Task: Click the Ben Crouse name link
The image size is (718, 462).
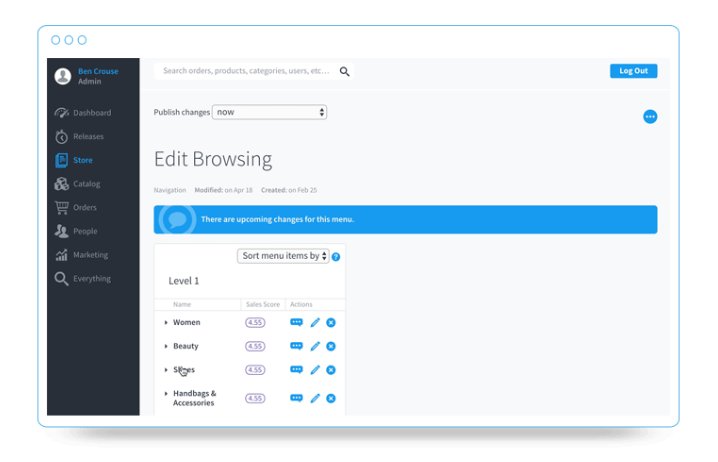Action: (98, 71)
